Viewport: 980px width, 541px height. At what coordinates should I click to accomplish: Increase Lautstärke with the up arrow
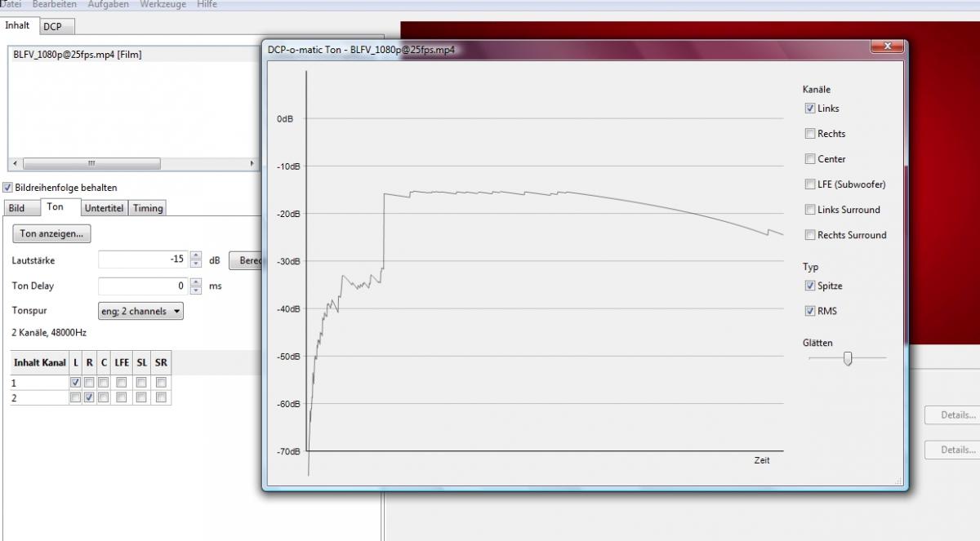195,256
